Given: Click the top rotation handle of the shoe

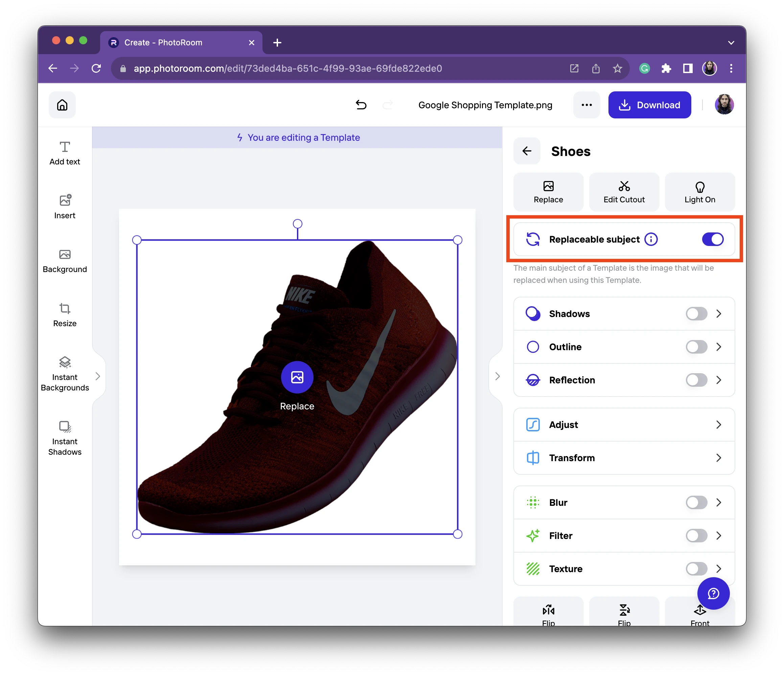Looking at the screenshot, I should (297, 224).
